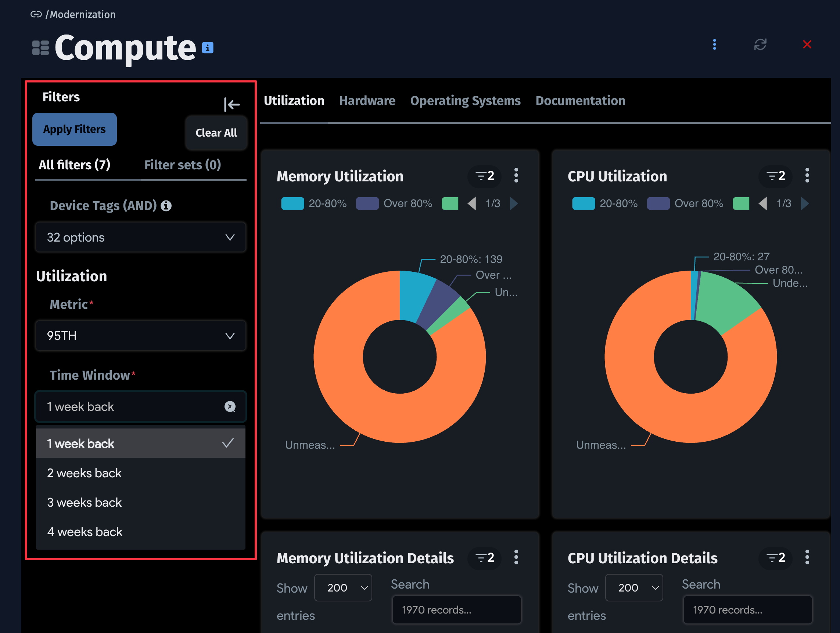
Task: Click the Clear All button
Action: coord(216,133)
